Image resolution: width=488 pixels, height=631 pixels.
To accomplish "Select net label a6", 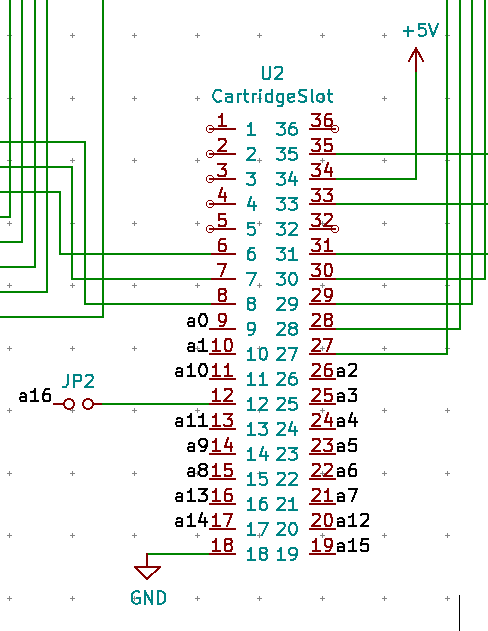I will (x=347, y=471).
